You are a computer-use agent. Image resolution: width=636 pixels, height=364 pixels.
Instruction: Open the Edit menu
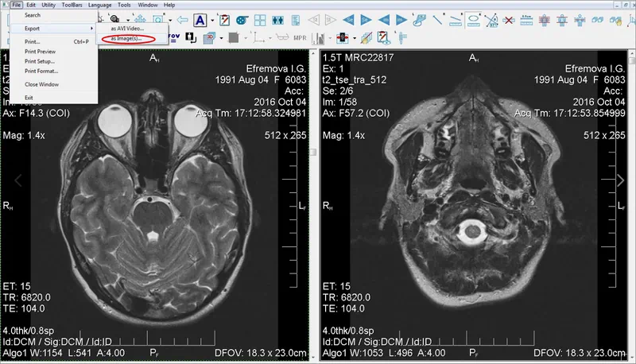(31, 5)
